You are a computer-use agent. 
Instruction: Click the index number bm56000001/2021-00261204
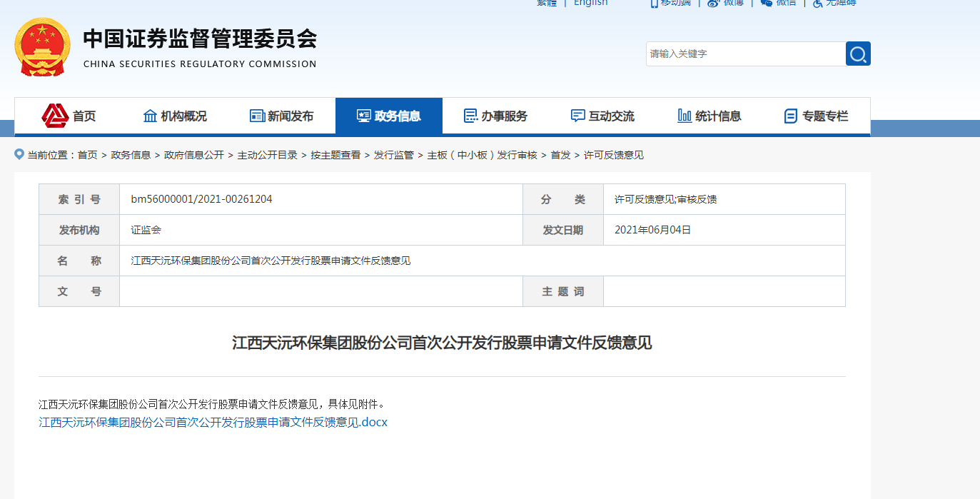(201, 199)
